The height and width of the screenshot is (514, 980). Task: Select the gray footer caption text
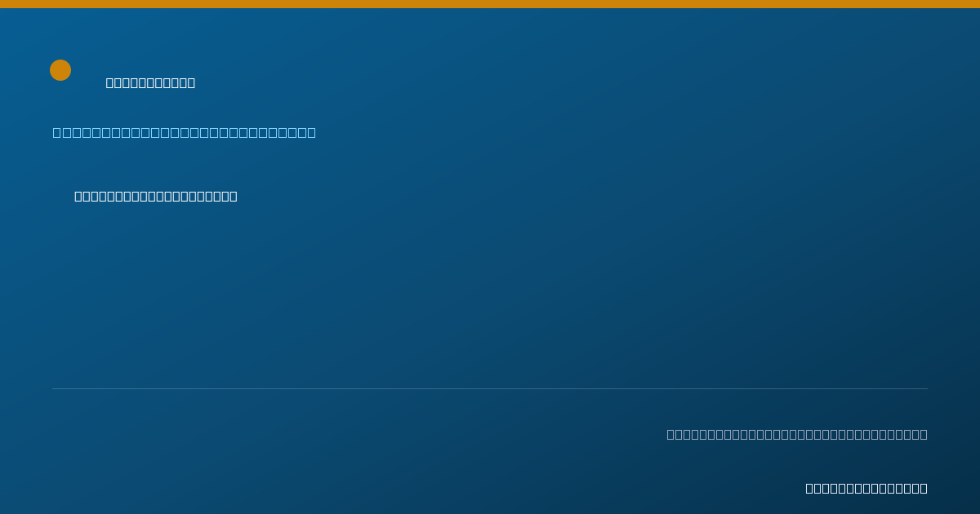coord(797,434)
